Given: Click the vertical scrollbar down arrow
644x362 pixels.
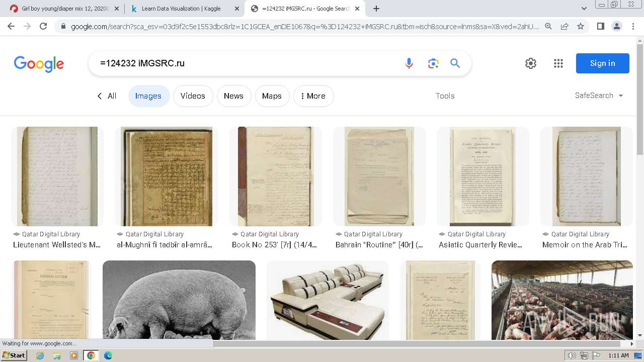Looking at the screenshot, I should (x=639, y=335).
